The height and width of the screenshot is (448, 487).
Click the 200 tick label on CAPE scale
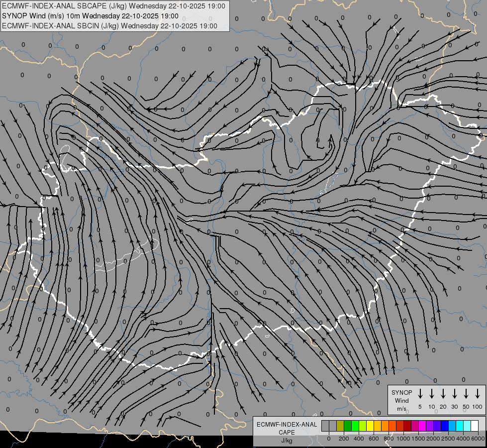[x=344, y=439]
